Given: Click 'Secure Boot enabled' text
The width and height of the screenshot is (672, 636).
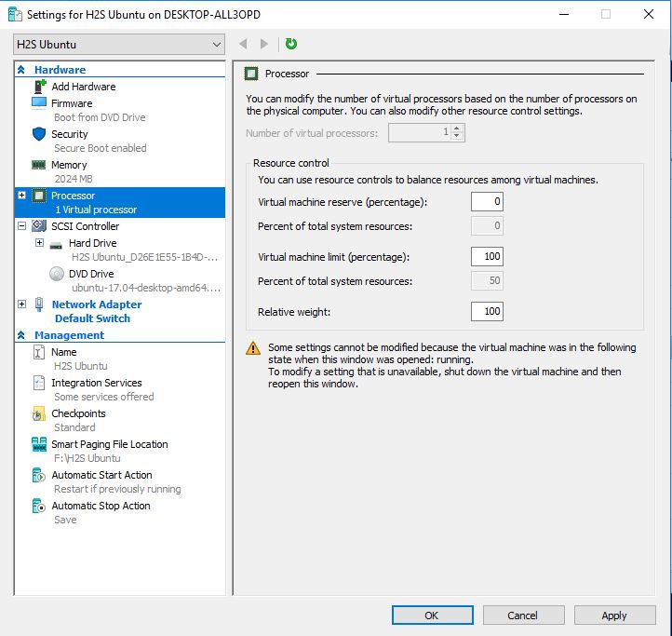Looking at the screenshot, I should coord(101,148).
